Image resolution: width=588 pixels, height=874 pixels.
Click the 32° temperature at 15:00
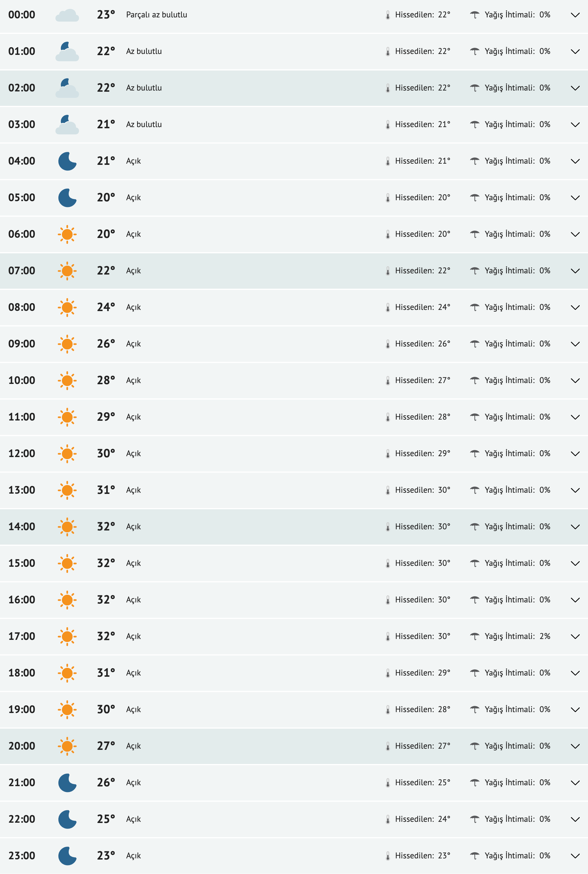(106, 563)
